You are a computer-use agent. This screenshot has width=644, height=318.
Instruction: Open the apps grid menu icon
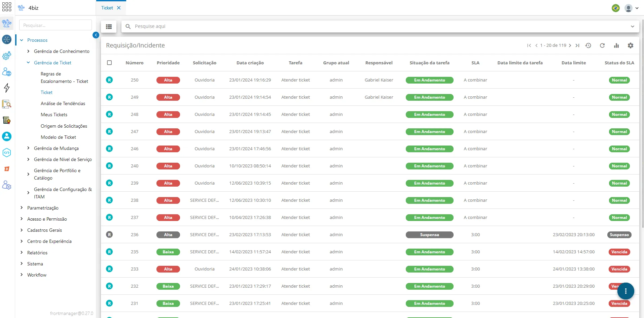tap(7, 7)
